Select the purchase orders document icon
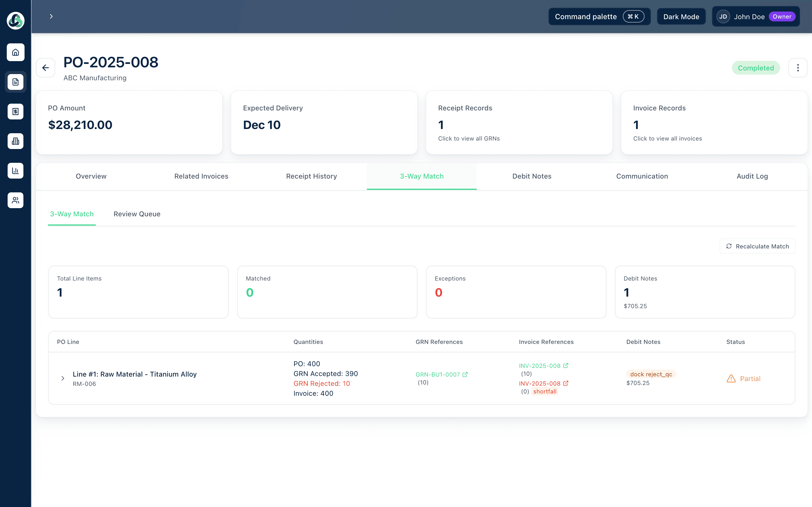This screenshot has height=507, width=812. [x=16, y=82]
